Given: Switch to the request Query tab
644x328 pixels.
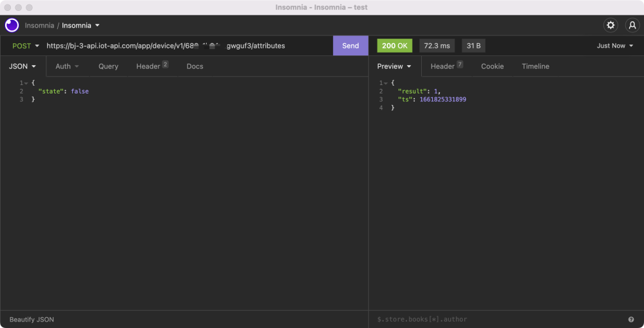Looking at the screenshot, I should pos(108,66).
